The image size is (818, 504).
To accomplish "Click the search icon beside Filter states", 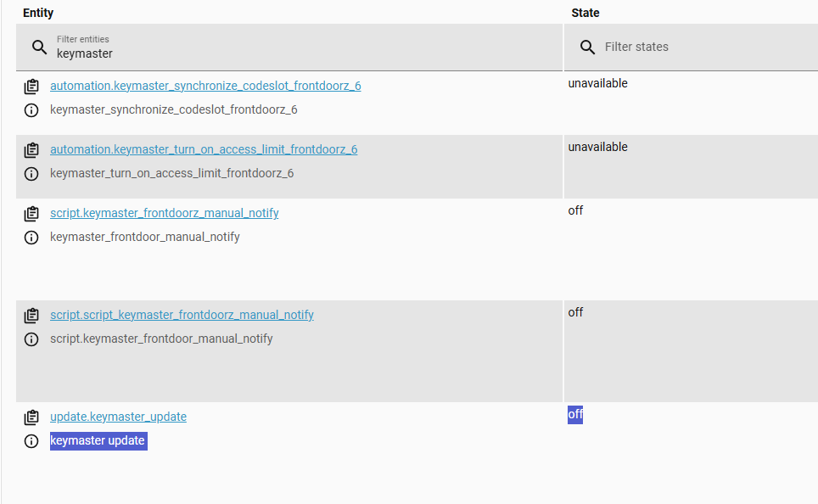I will coord(587,47).
